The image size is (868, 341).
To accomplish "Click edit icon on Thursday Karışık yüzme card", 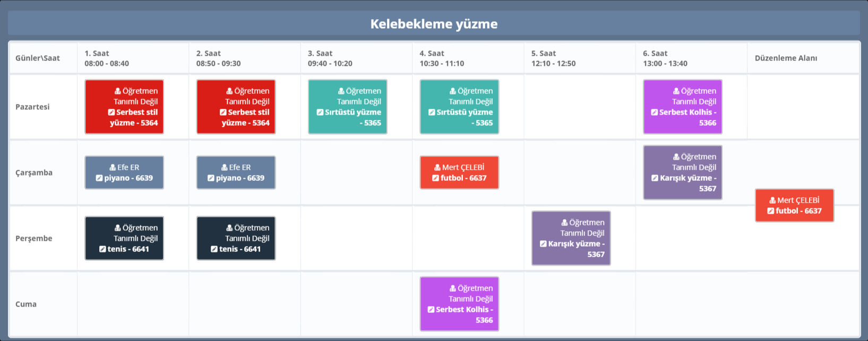I will click(543, 244).
